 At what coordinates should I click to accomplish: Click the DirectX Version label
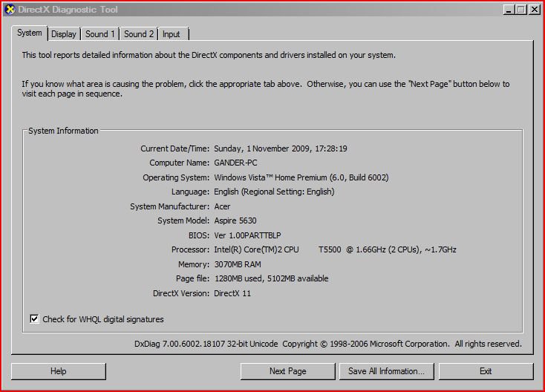[181, 293]
